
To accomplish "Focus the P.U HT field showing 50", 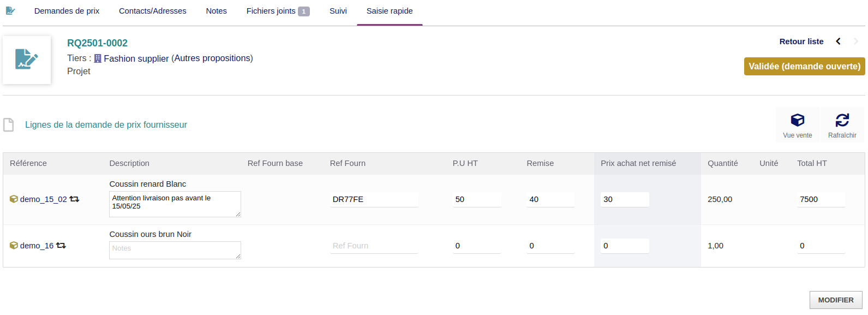I will (x=476, y=199).
